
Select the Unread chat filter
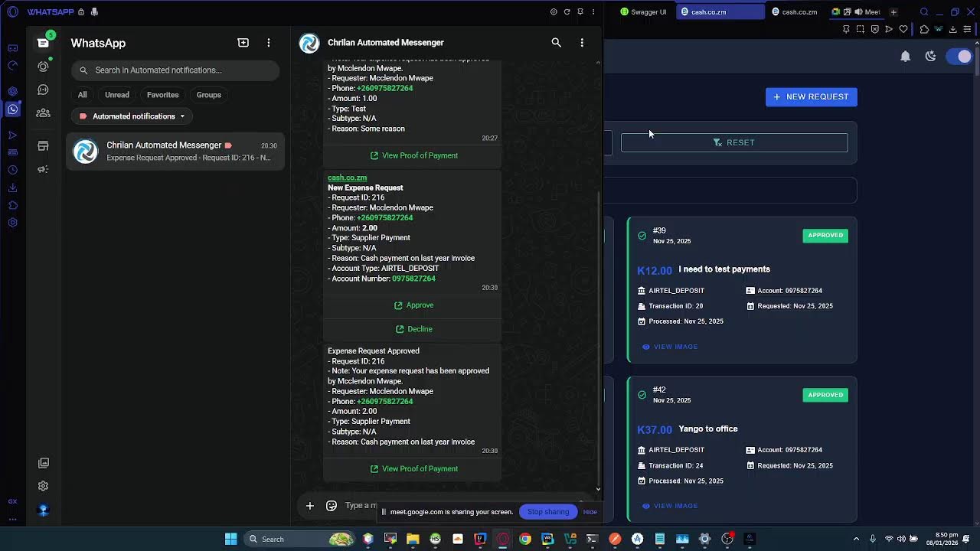point(117,95)
